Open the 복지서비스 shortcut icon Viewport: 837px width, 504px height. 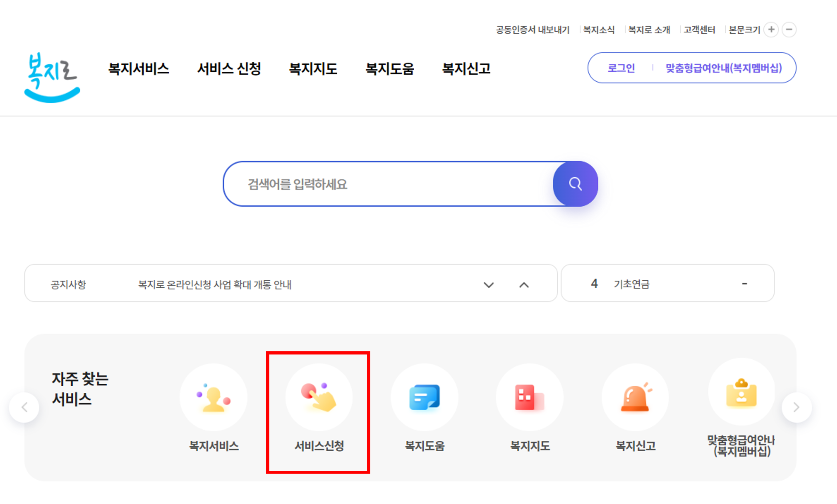214,397
